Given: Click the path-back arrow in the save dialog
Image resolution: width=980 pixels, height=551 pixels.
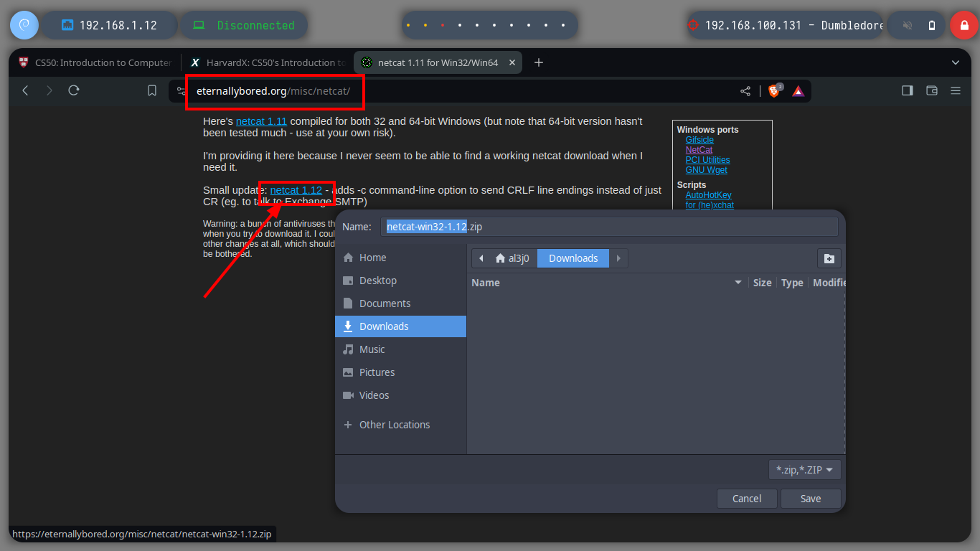Looking at the screenshot, I should (481, 258).
